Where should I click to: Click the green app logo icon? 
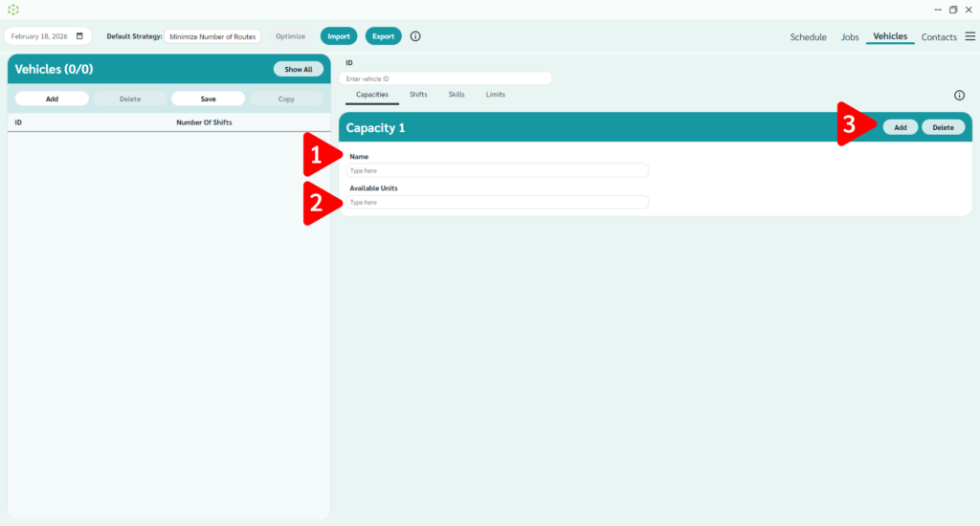pos(13,10)
